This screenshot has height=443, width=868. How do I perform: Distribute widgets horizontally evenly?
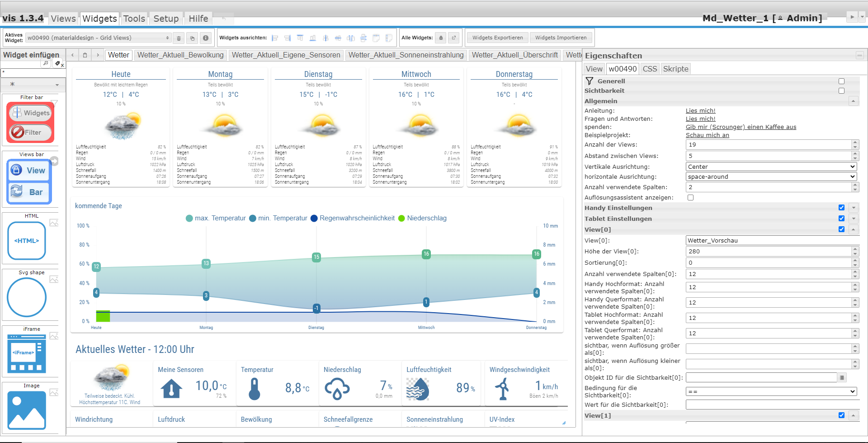351,38
